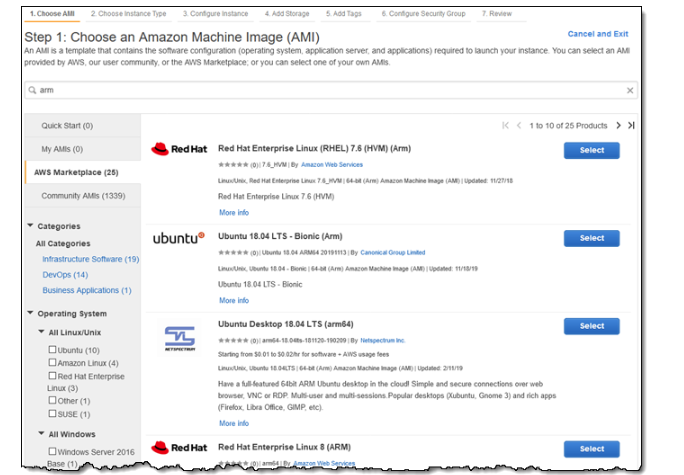
Task: Click the Red Hat logo for RHEL 7.6
Action: pyautogui.click(x=179, y=149)
